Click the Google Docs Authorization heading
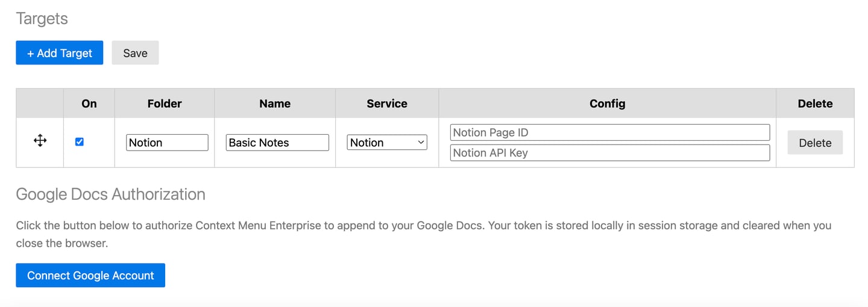Screen dimensions: 868x307 coord(110,194)
